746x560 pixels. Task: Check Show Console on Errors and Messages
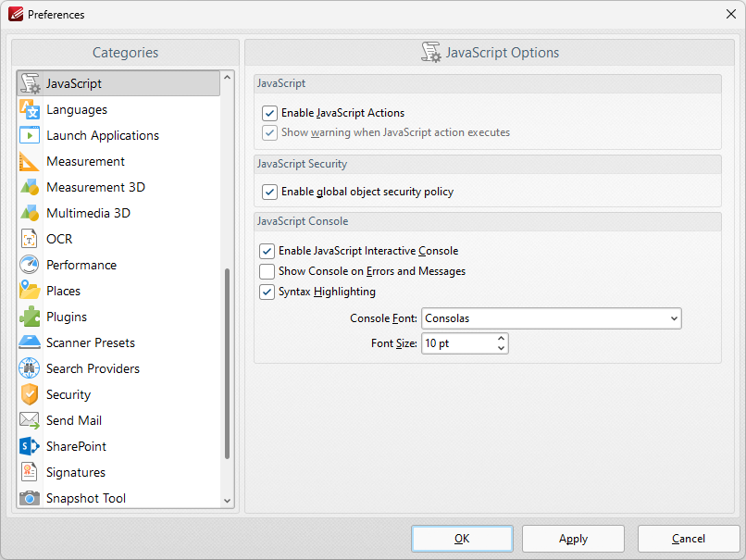pos(267,271)
